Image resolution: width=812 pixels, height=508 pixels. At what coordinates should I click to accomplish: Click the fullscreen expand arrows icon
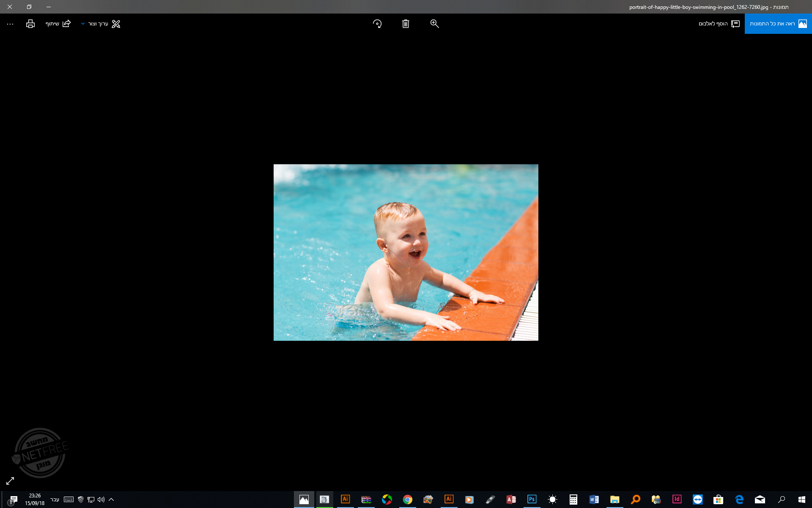pos(10,481)
